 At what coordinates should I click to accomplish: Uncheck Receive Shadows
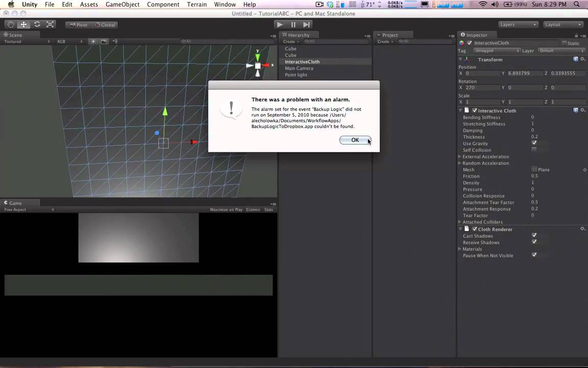click(x=534, y=242)
